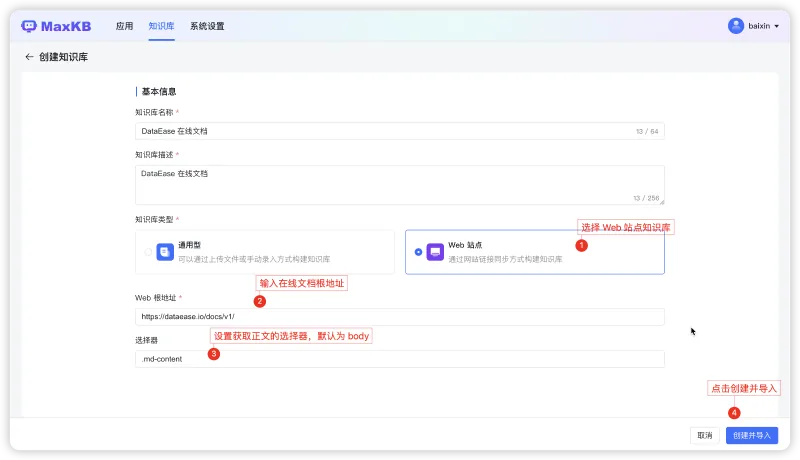The image size is (800, 460).
Task: Select the 通用型 radio button
Action: [x=148, y=252]
